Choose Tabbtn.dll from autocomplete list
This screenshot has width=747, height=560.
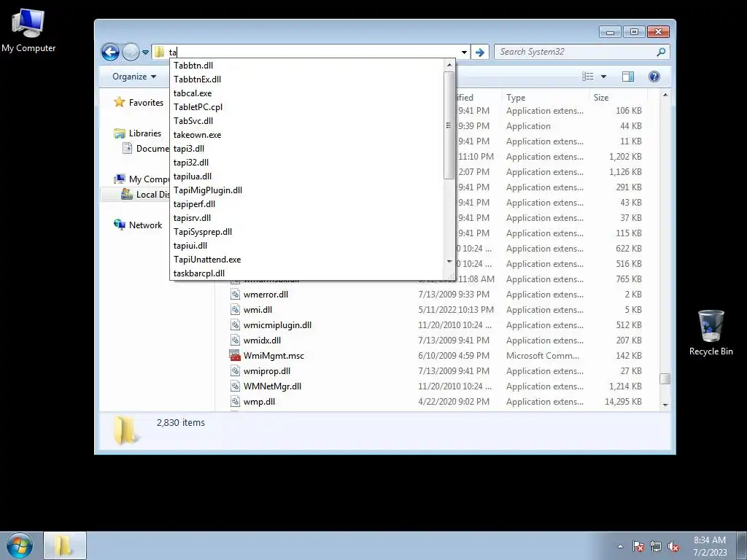coord(307,65)
